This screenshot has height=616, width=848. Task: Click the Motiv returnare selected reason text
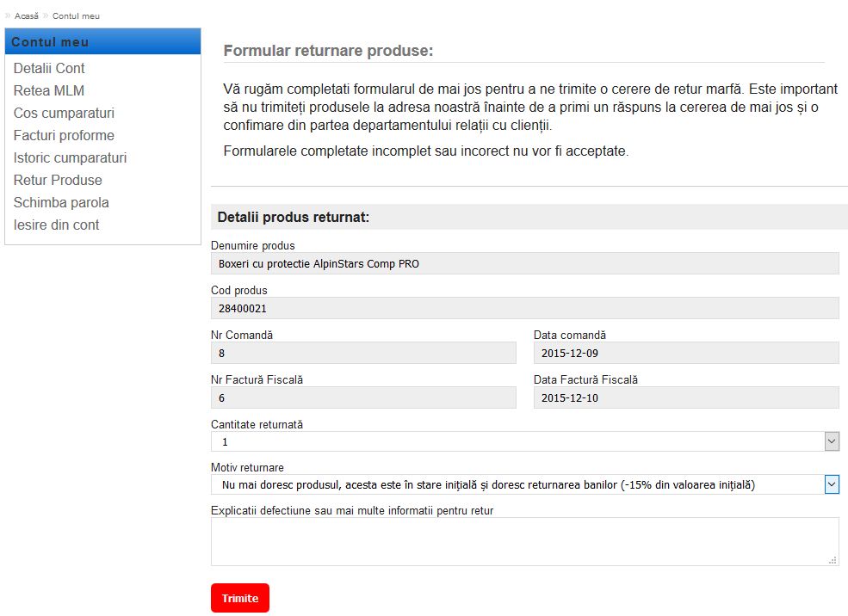click(486, 485)
